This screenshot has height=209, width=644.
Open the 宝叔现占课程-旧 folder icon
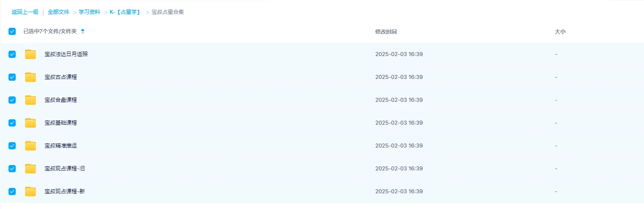point(30,169)
